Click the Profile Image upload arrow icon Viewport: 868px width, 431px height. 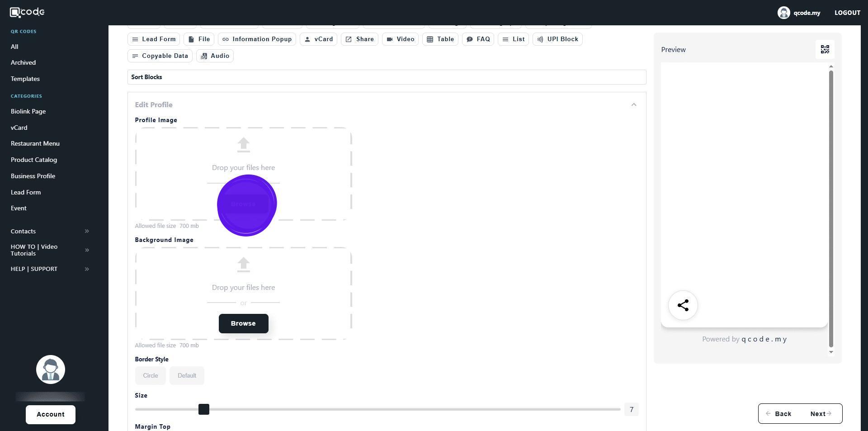[244, 144]
